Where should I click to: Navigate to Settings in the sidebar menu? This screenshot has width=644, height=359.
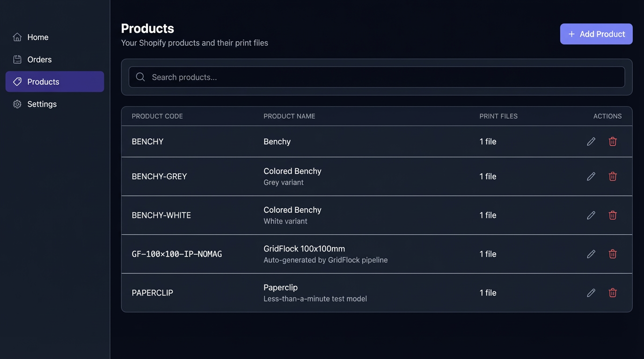pyautogui.click(x=42, y=104)
